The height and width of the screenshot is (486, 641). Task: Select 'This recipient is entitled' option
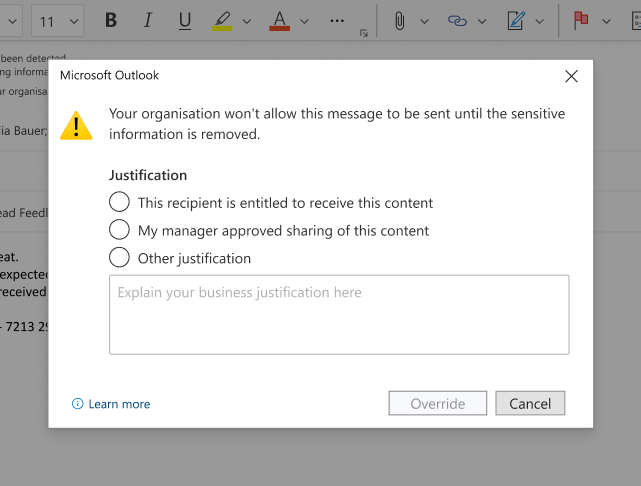[120, 203]
